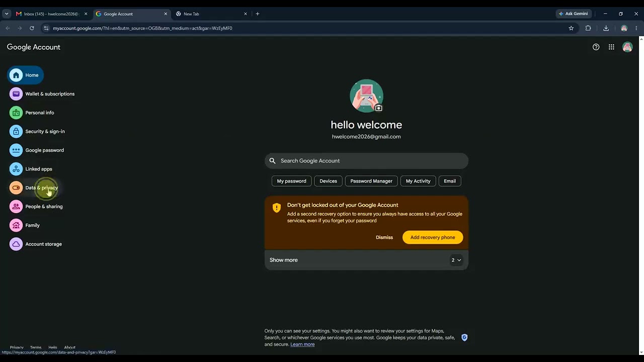Screen dimensions: 644x362
Task: Click the Google shield icon by the privacy note
Action: click(464, 337)
